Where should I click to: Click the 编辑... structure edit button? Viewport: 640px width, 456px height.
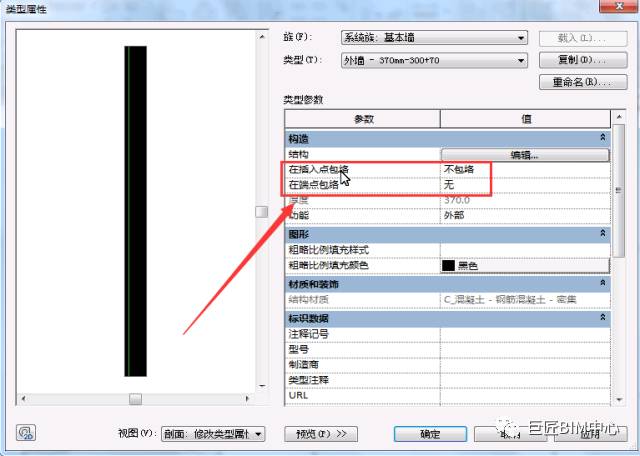(525, 155)
